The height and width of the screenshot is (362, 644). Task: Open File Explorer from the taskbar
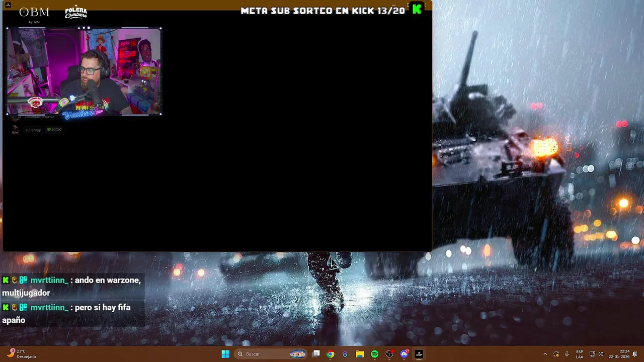click(360, 354)
